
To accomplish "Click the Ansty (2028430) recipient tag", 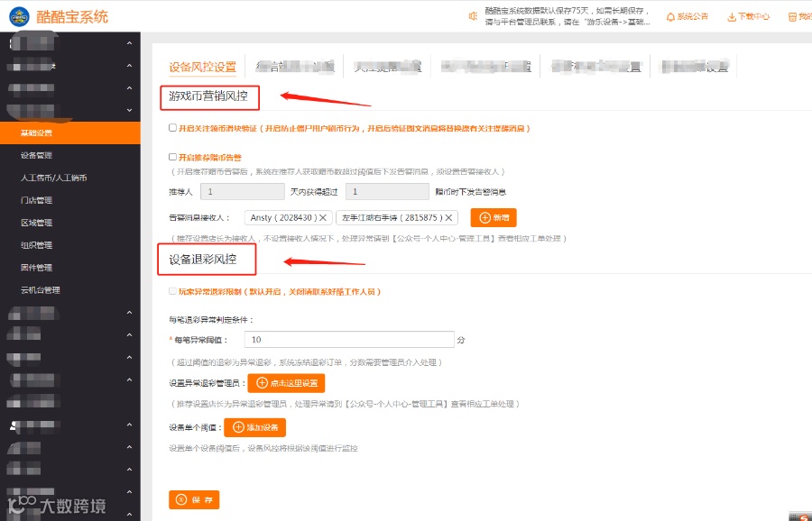I will (289, 218).
